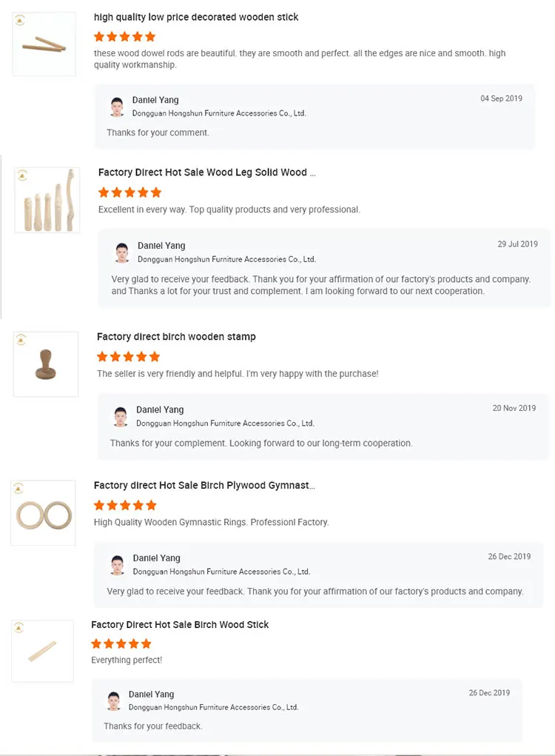Open the decorated wooden stick product thumbnail
Viewport: 555px width, 756px height.
point(44,44)
